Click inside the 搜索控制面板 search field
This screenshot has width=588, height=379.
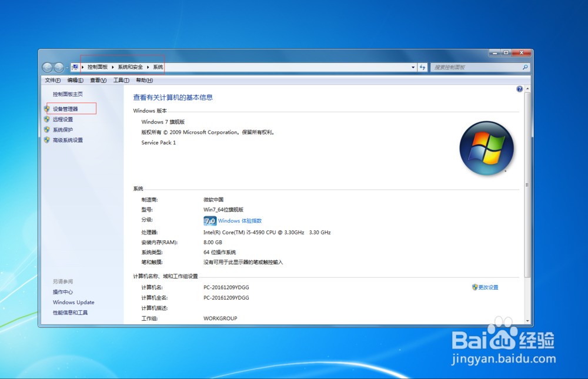pyautogui.click(x=476, y=68)
